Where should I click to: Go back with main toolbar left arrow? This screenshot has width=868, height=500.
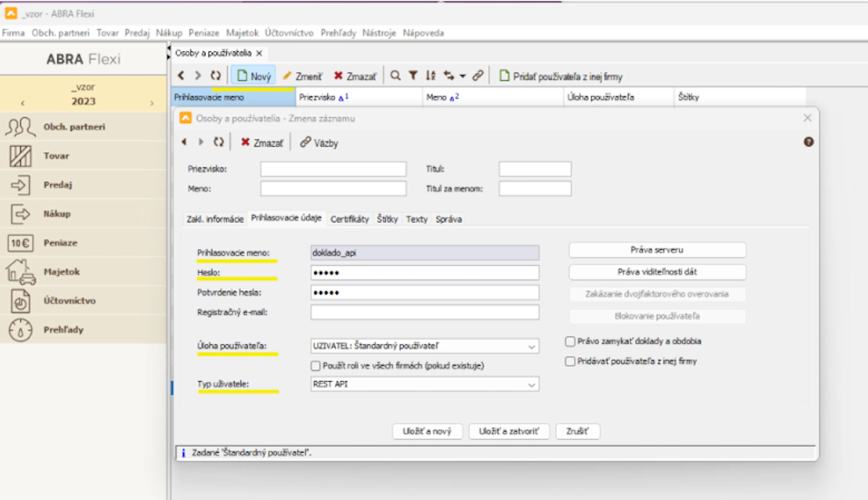click(181, 76)
